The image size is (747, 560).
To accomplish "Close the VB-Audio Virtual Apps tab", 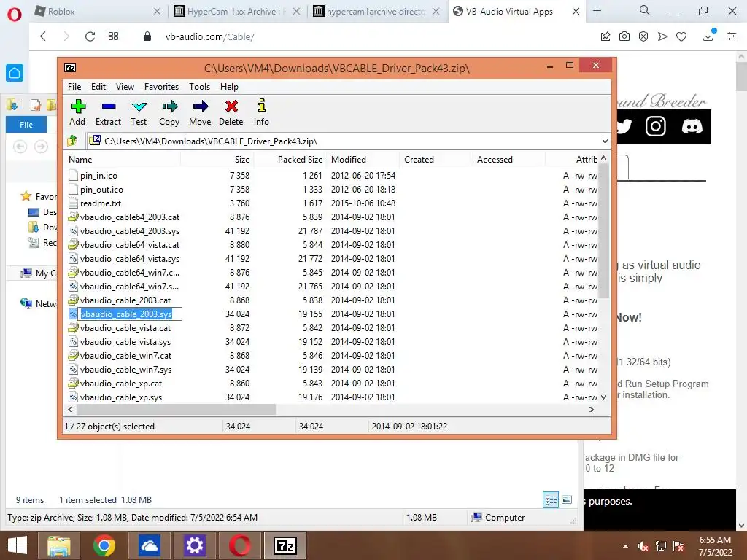I will point(576,12).
